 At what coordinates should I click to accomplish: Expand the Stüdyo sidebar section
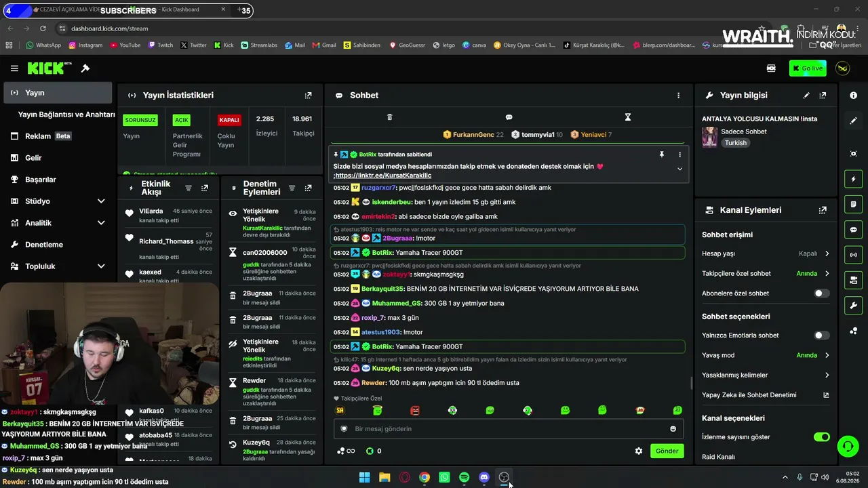(x=101, y=201)
